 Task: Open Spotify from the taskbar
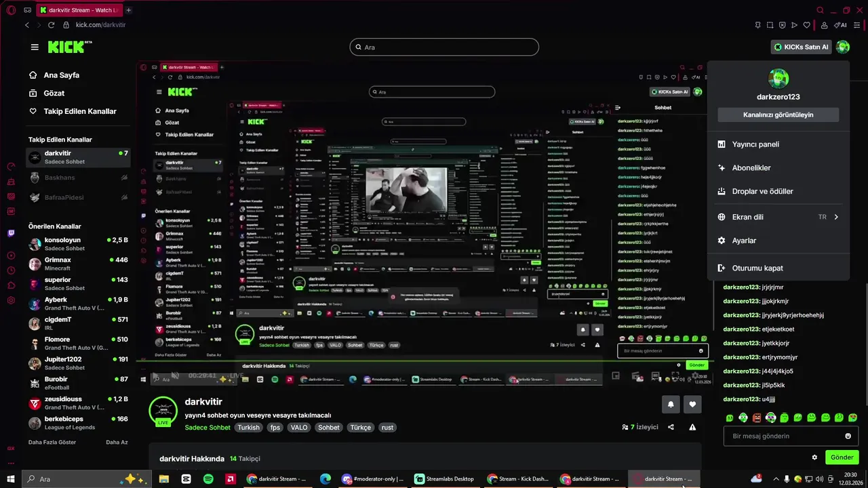coord(208,479)
